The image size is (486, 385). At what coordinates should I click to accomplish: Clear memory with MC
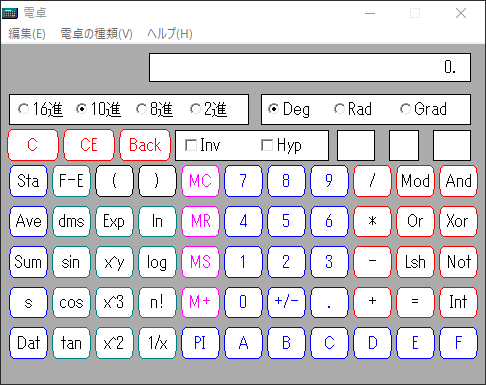[200, 181]
